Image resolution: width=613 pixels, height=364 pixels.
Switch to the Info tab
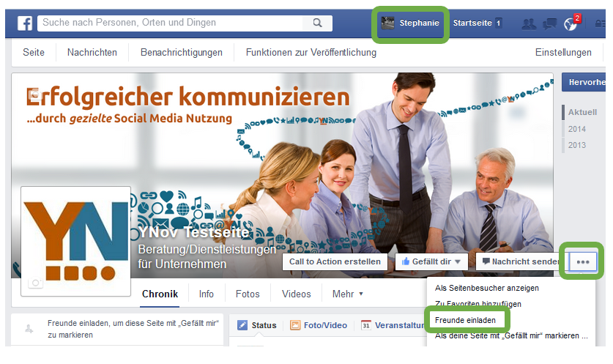point(206,294)
